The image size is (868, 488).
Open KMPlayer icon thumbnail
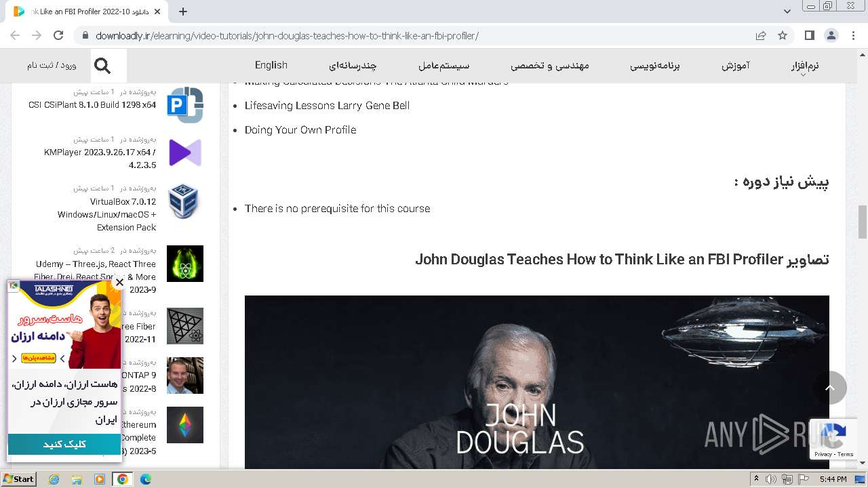click(185, 152)
